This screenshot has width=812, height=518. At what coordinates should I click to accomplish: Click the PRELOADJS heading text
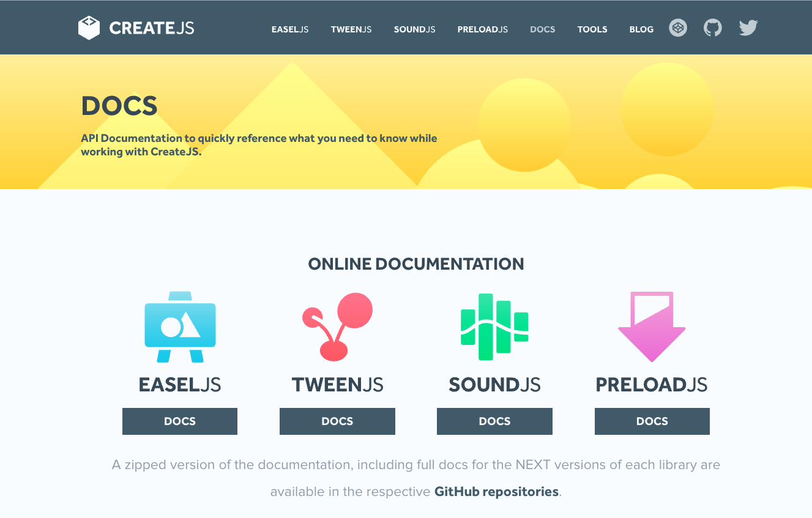[652, 385]
